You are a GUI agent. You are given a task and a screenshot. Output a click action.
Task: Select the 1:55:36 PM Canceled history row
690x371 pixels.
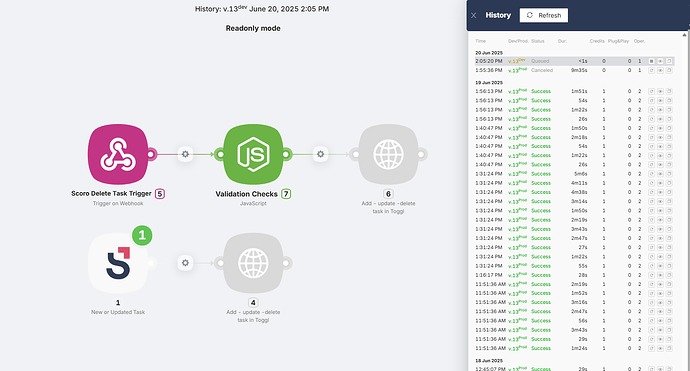[574, 70]
